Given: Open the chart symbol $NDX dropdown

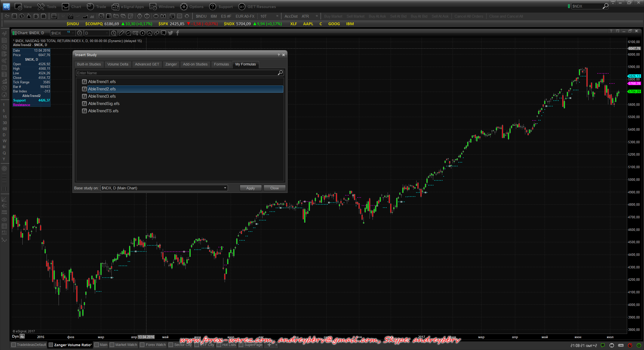Looking at the screenshot, I should 73,33.
